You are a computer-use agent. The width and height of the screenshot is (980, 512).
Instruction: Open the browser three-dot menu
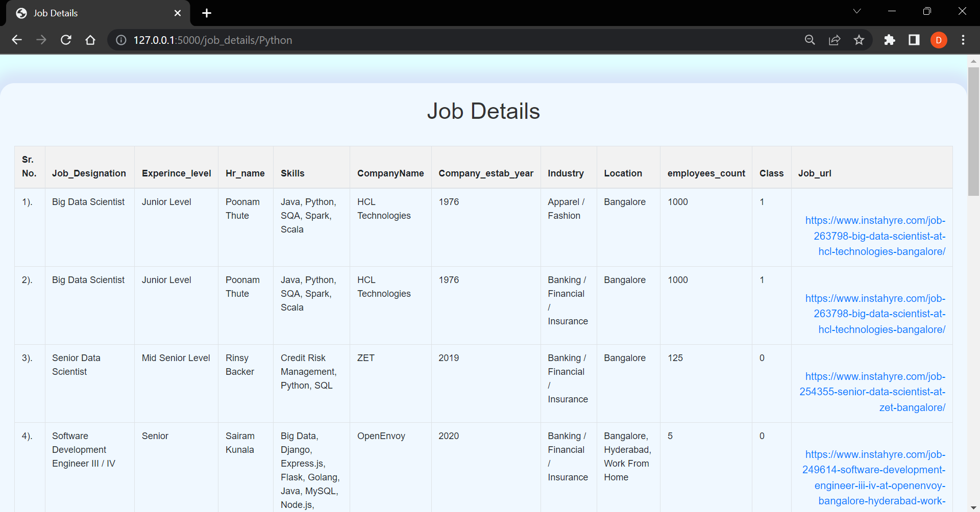coord(964,40)
